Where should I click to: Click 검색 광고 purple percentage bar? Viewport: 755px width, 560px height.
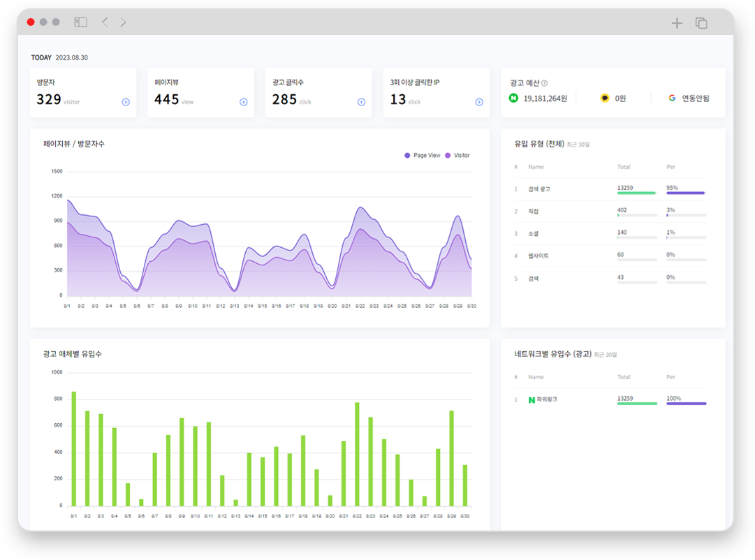pos(686,193)
